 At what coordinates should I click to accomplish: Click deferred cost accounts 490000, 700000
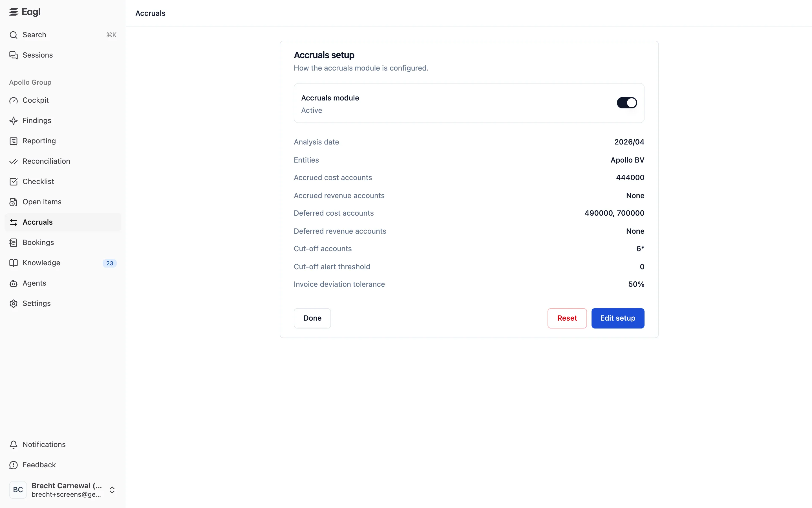614,213
